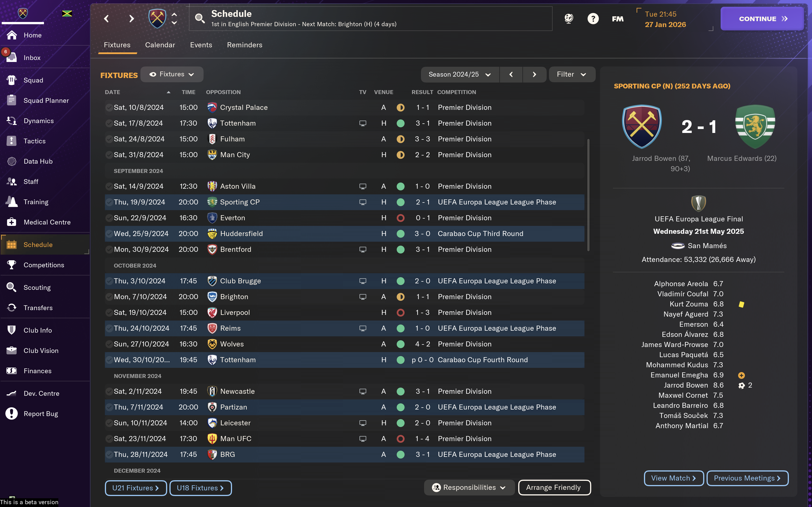The image size is (812, 507).
Task: Switch to the Calendar tab
Action: point(160,45)
